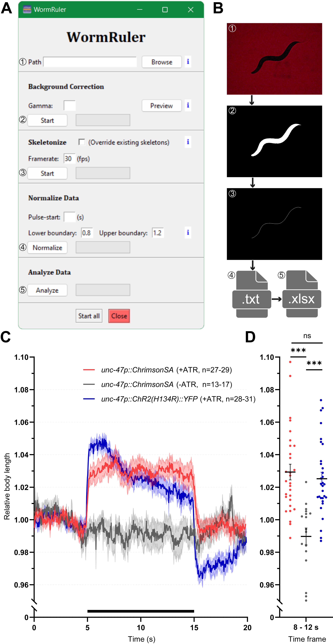Toggle Override existing skeletons checkbox
This screenshot has width=333, height=644.
coord(81,142)
